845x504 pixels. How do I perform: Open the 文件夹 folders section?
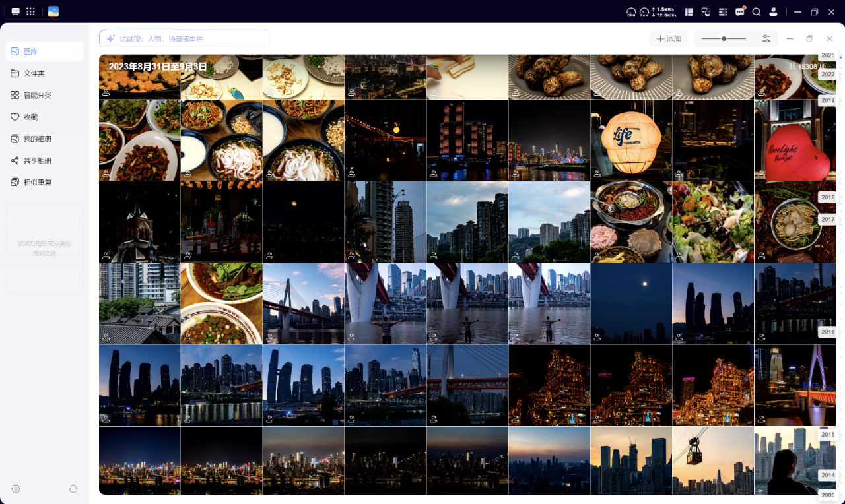(x=44, y=73)
